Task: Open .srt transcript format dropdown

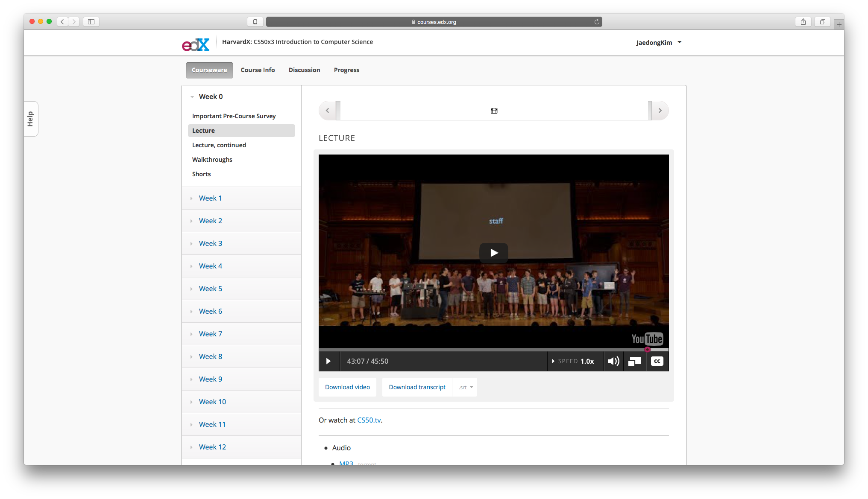Action: click(465, 387)
